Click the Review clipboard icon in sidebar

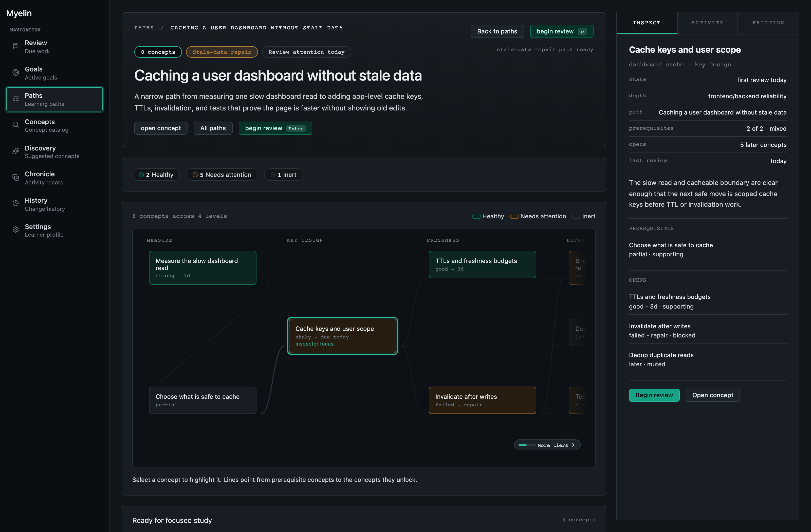pos(16,46)
